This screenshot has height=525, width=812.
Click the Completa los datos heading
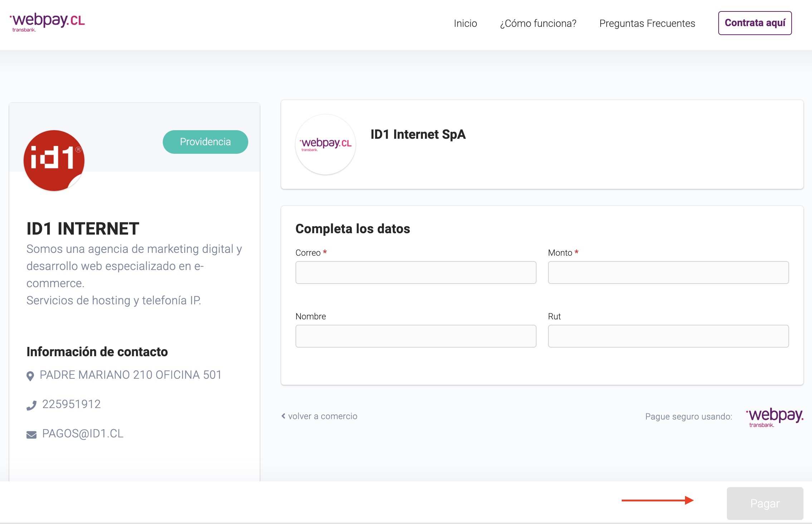353,229
